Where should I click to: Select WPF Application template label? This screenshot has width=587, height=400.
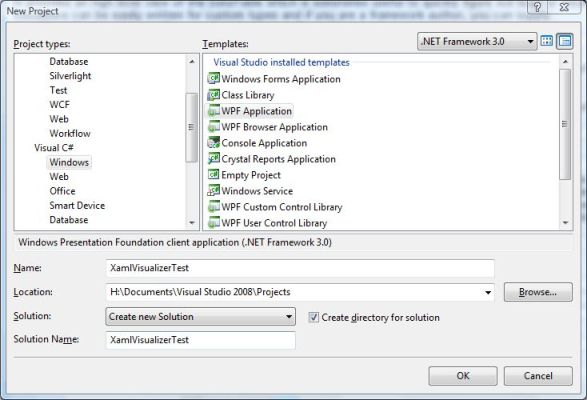(x=256, y=111)
